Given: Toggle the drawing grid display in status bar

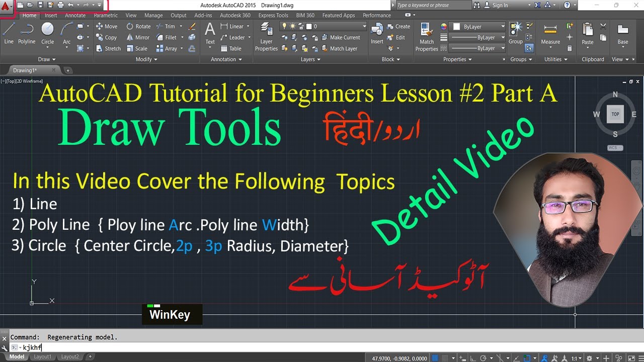Looking at the screenshot, I should point(435,358).
